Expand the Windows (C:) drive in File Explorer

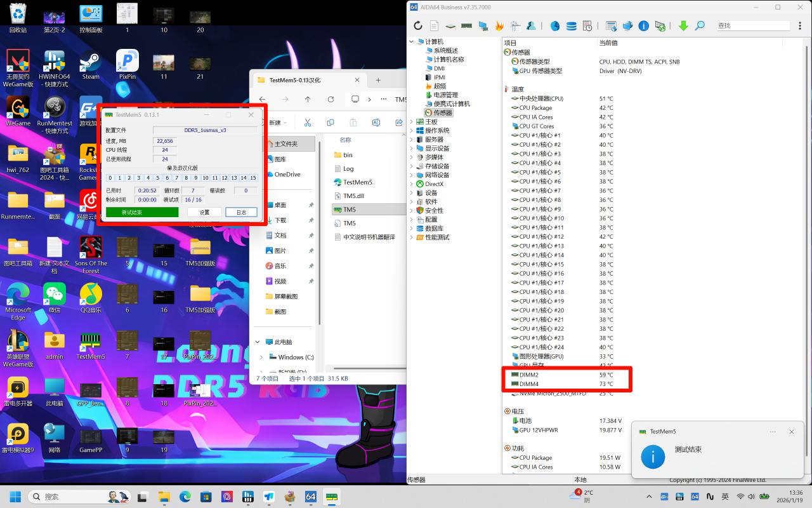(x=261, y=358)
